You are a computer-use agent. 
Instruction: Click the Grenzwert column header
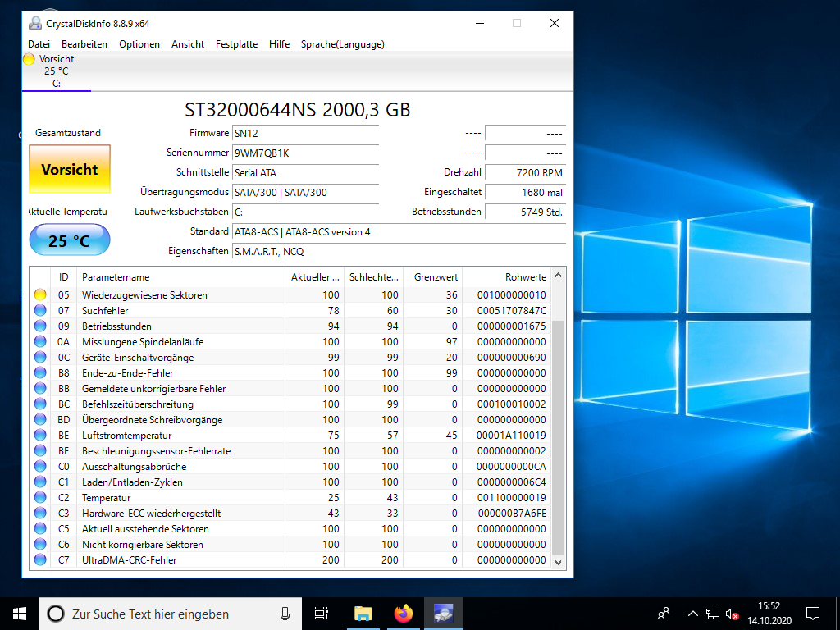pos(433,277)
